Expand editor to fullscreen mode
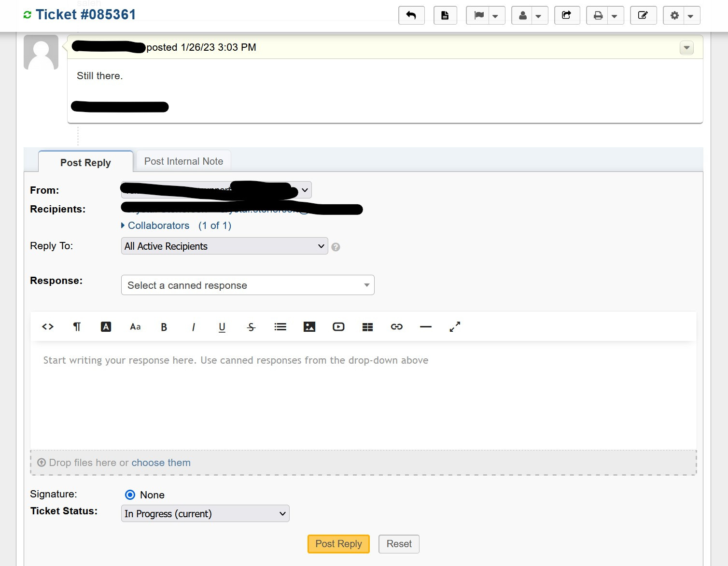Viewport: 728px width, 566px height. pyautogui.click(x=455, y=327)
